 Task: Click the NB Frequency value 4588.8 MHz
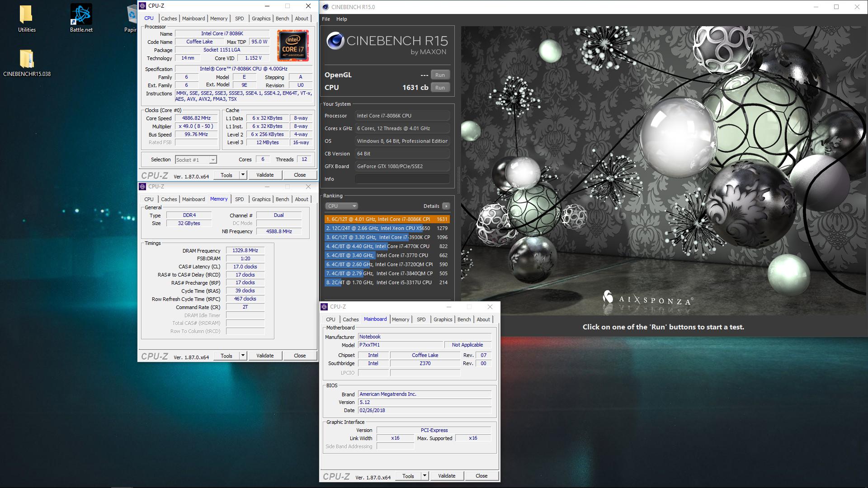click(x=279, y=231)
